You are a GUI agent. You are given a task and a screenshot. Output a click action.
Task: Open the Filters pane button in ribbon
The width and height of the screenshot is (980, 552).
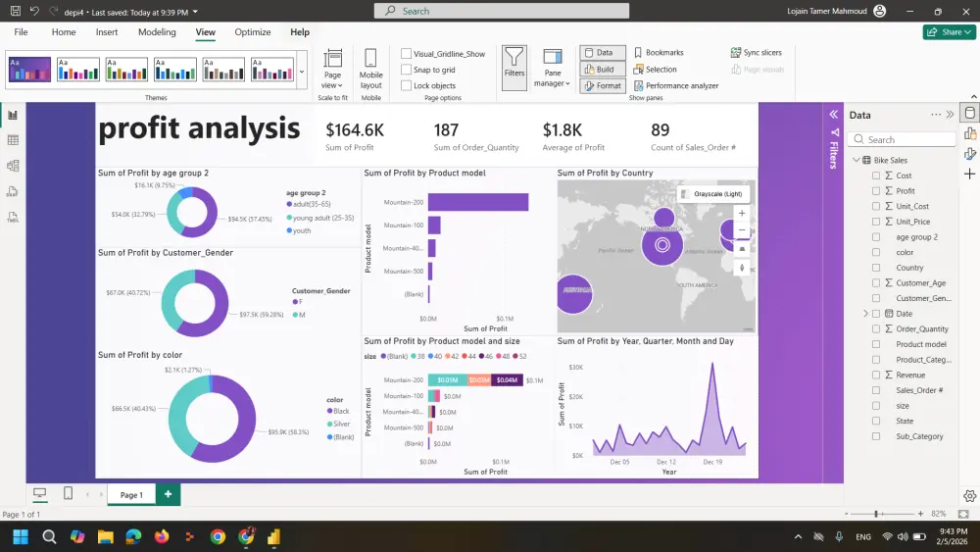[x=514, y=68]
